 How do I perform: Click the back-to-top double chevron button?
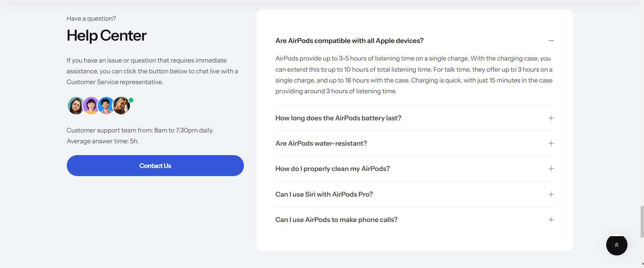617,245
